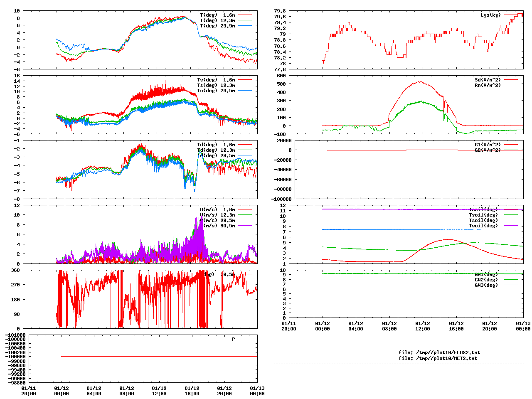The height and width of the screenshot is (399, 532).
Task: Click the '180' wind direction axis tick
Action: (x=15, y=300)
